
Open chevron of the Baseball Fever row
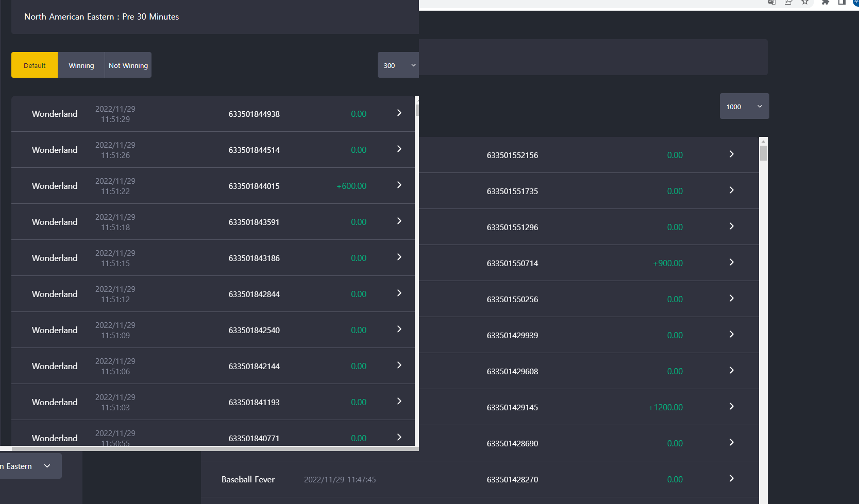731,478
